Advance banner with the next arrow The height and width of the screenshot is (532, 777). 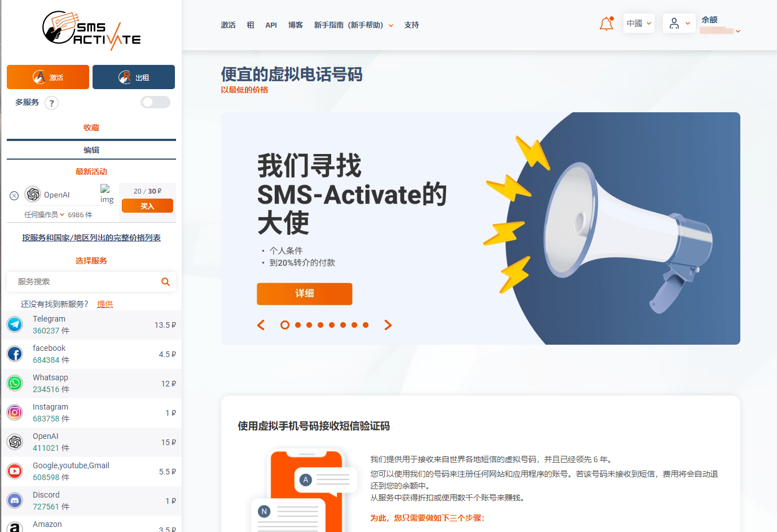click(x=388, y=325)
